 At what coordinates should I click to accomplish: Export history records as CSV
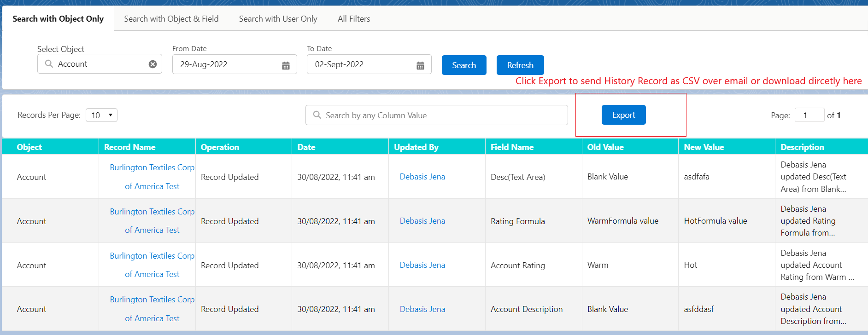pos(623,115)
